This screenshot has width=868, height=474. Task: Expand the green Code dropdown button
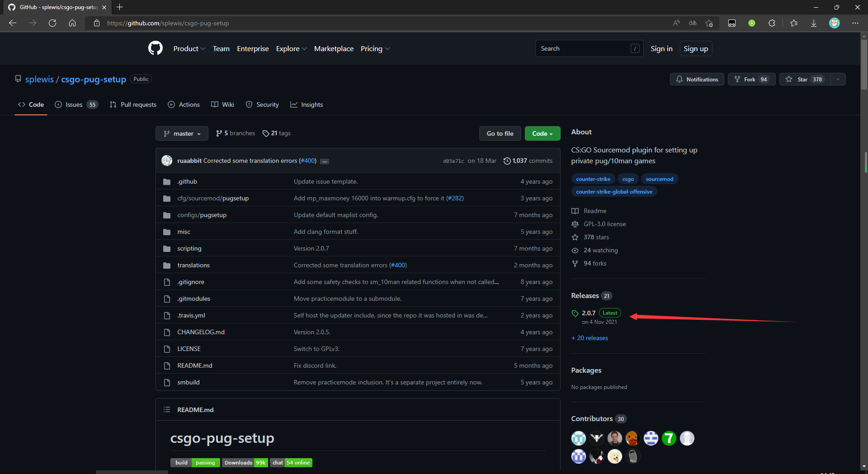click(x=542, y=133)
